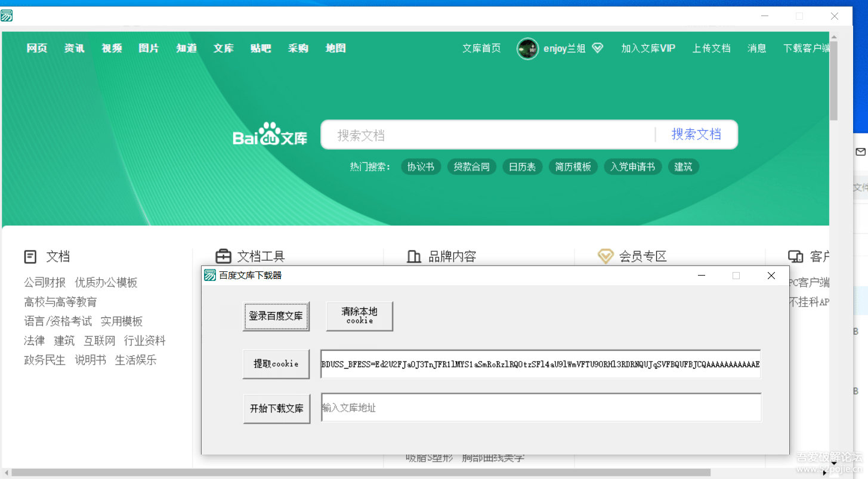Click the Baidu Wenku logo
Viewport: 868px width, 479px height.
(x=270, y=135)
